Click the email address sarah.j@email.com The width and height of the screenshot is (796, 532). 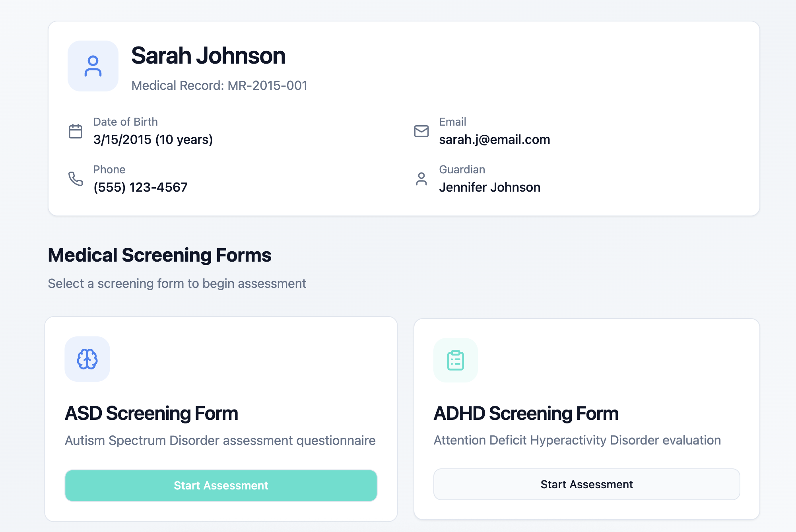click(494, 140)
